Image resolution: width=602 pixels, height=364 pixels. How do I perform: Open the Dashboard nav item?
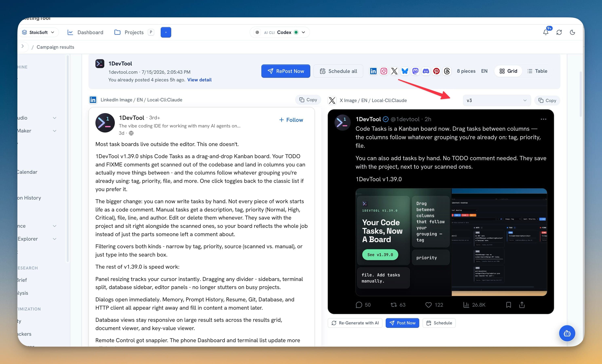[85, 32]
